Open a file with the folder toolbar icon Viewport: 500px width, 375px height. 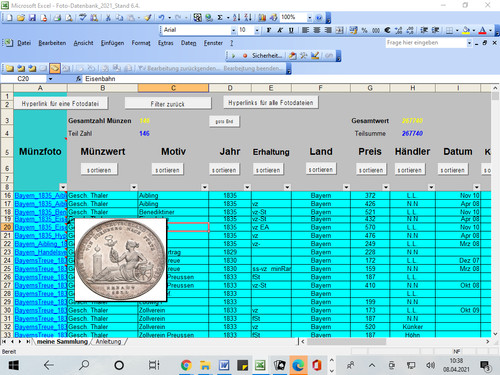pyautogui.click(x=21, y=18)
